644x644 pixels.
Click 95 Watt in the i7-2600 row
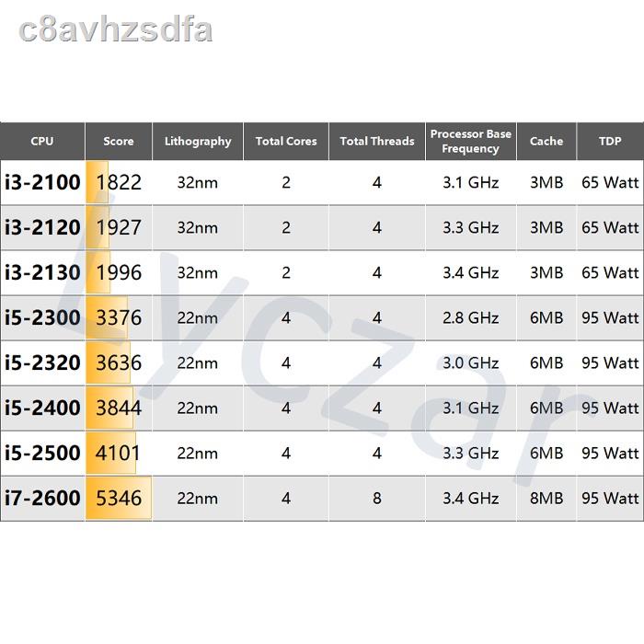[x=610, y=499]
